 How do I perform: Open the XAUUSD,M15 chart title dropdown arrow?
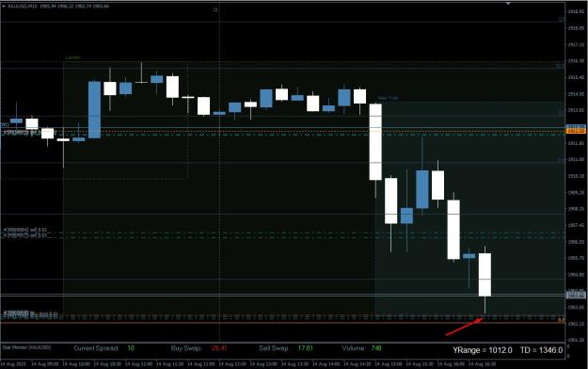pos(4,6)
